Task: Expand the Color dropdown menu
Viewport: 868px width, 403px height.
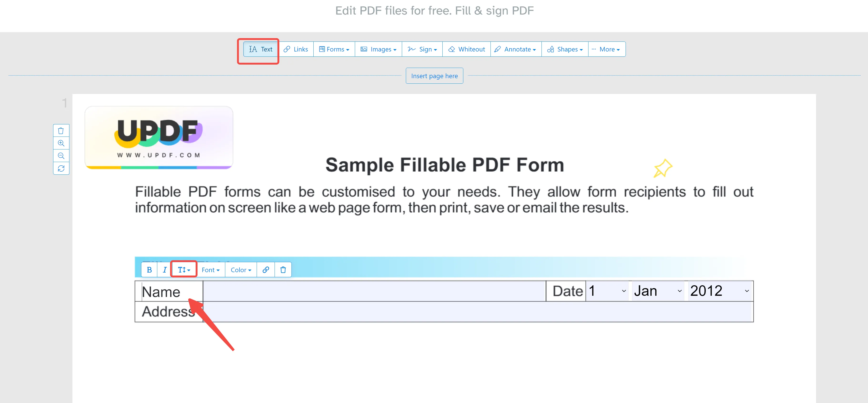Action: coord(240,270)
